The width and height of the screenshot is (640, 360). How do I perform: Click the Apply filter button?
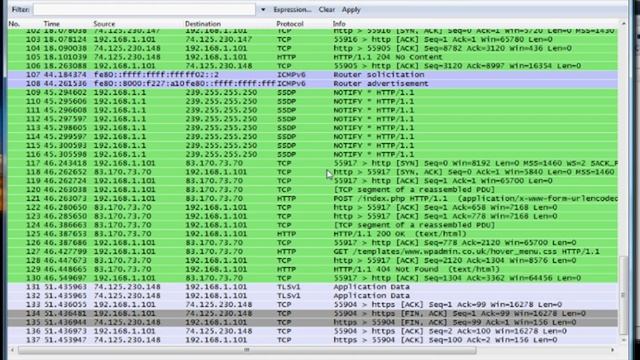(x=351, y=9)
